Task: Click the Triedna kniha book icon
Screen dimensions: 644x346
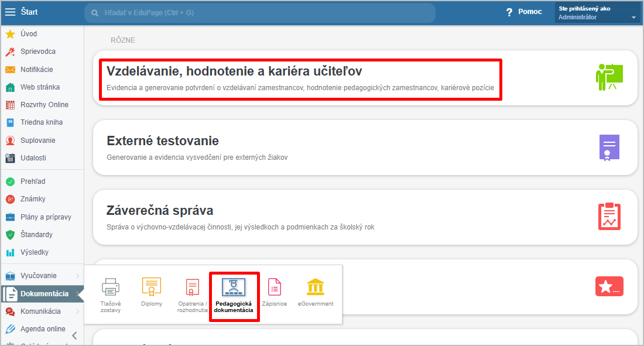Action: (x=11, y=122)
